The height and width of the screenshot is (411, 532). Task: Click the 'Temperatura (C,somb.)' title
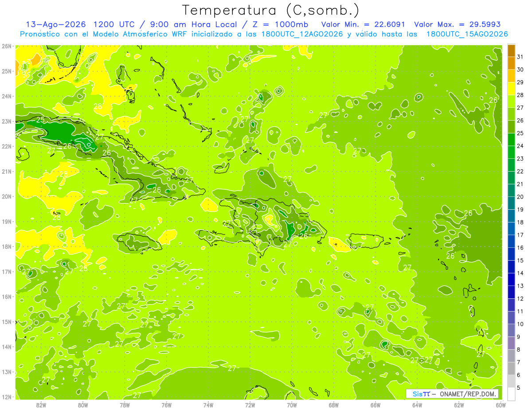click(x=271, y=10)
